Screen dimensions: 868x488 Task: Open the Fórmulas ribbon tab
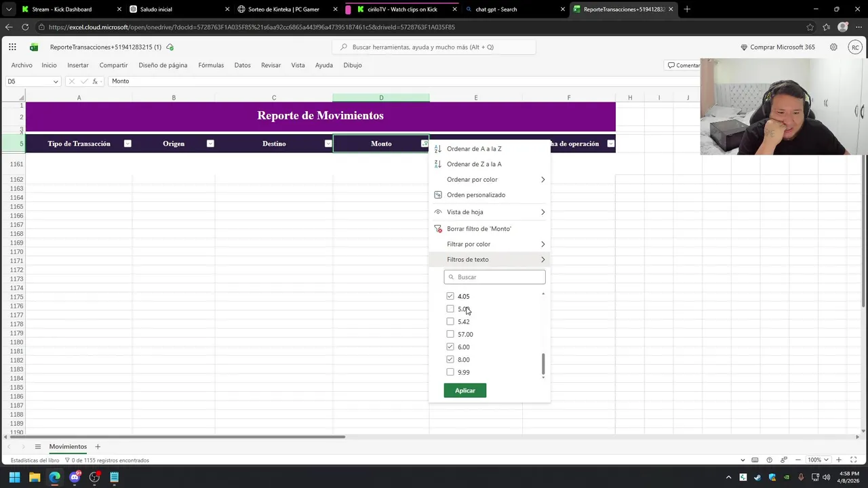[211, 65]
